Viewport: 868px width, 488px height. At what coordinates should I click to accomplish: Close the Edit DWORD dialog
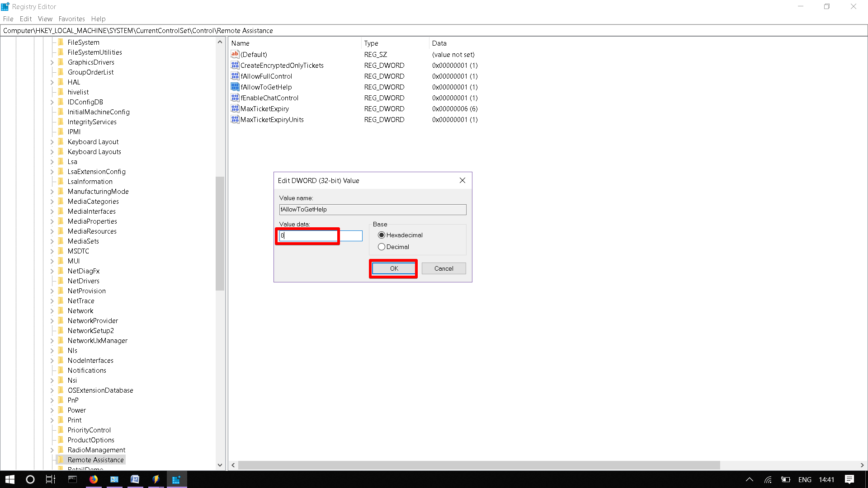(462, 180)
